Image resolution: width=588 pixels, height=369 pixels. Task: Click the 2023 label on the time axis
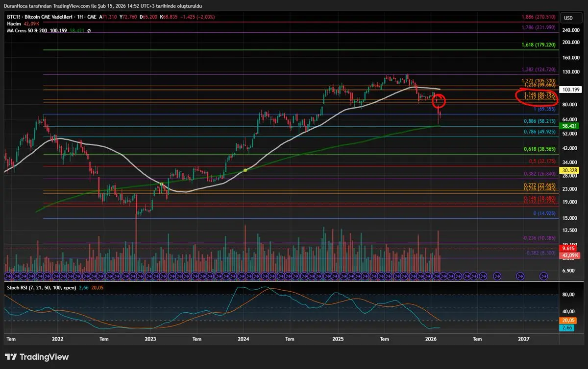[x=150, y=339]
